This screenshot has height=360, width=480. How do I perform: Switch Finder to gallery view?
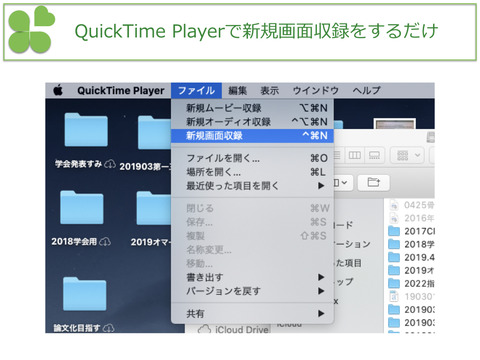(x=374, y=155)
